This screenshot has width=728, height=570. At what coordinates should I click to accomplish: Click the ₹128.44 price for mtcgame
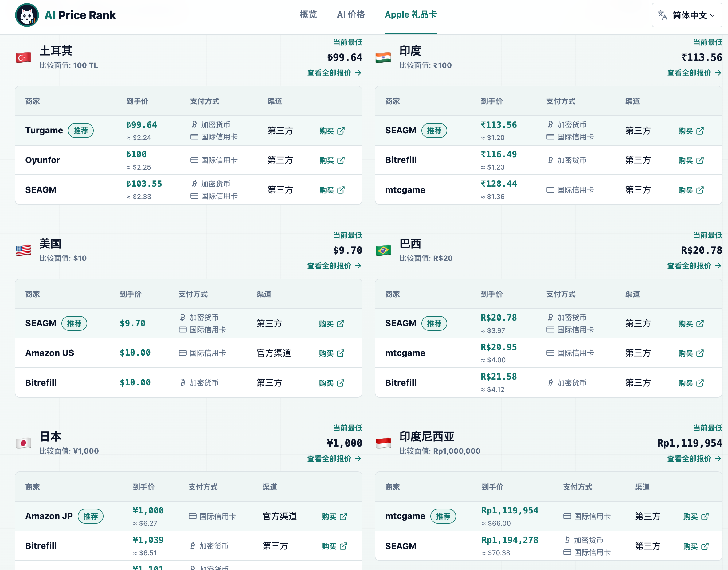coord(499,184)
